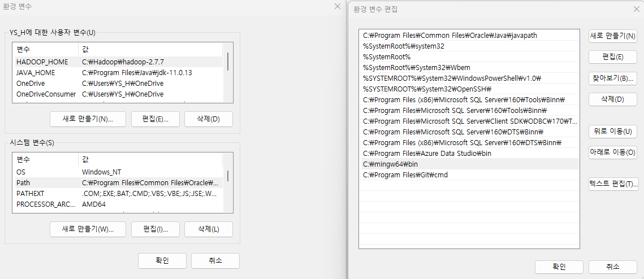The height and width of the screenshot is (279, 644).
Task: Click 새로 만들기(N)... under user variables
Action: (88, 119)
